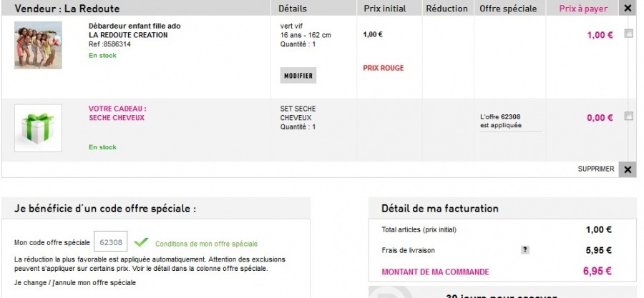Screen dimensions: 644x298
Task: Click the SUPPRIMER link
Action: pyautogui.click(x=595, y=169)
